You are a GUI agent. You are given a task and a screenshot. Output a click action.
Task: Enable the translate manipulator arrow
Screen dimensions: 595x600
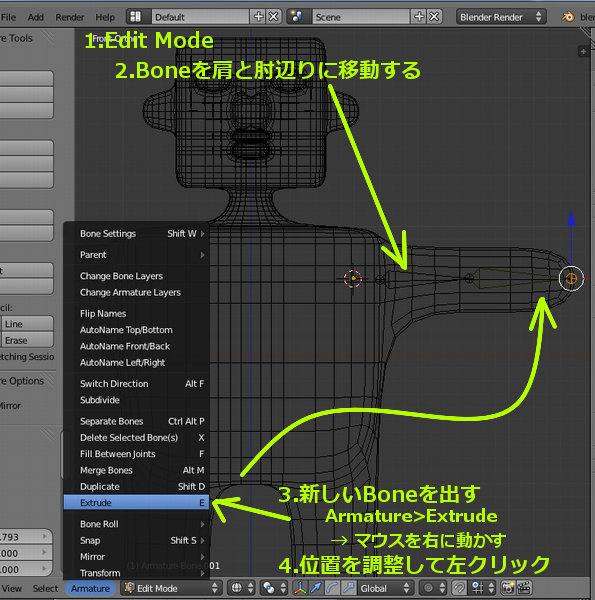(316, 588)
